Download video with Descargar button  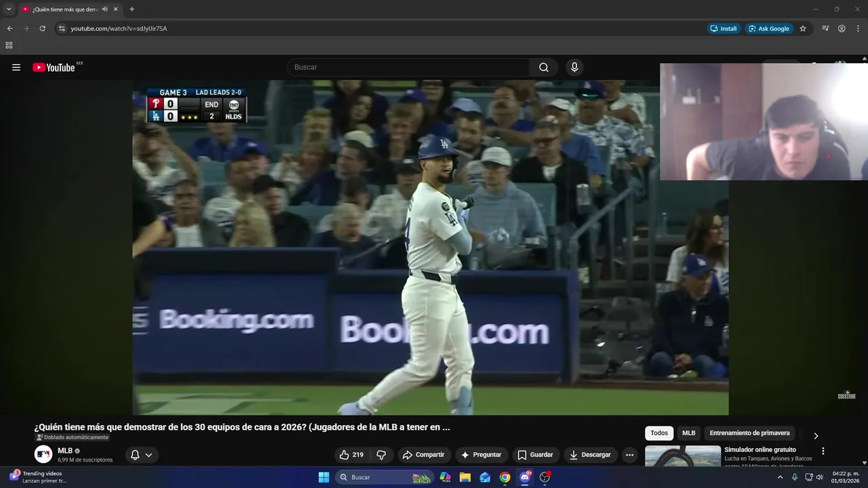[590, 455]
